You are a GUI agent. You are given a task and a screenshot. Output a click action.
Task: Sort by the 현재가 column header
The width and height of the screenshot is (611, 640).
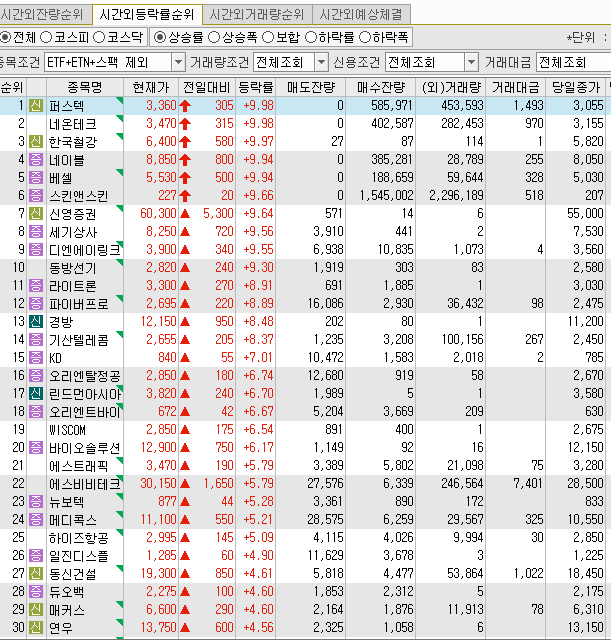151,87
